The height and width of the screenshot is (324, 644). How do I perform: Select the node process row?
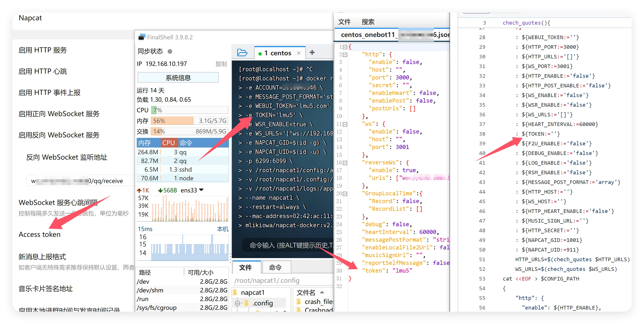(x=183, y=178)
